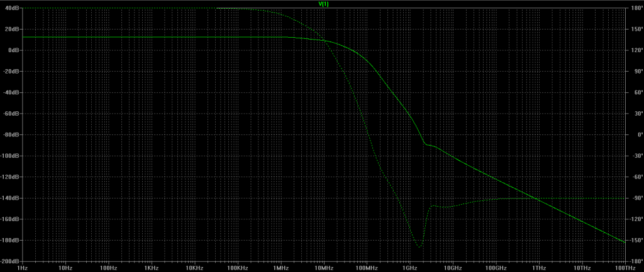Viewport: 644px width, 272px height.
Task: Click the 1Hz frequency axis label
Action: pyautogui.click(x=23, y=268)
